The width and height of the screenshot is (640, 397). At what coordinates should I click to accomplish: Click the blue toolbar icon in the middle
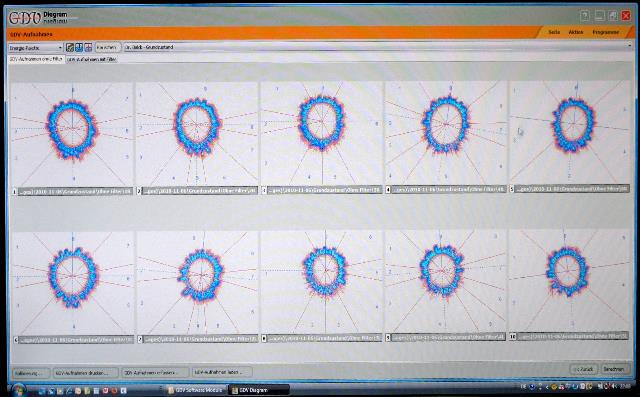click(79, 48)
